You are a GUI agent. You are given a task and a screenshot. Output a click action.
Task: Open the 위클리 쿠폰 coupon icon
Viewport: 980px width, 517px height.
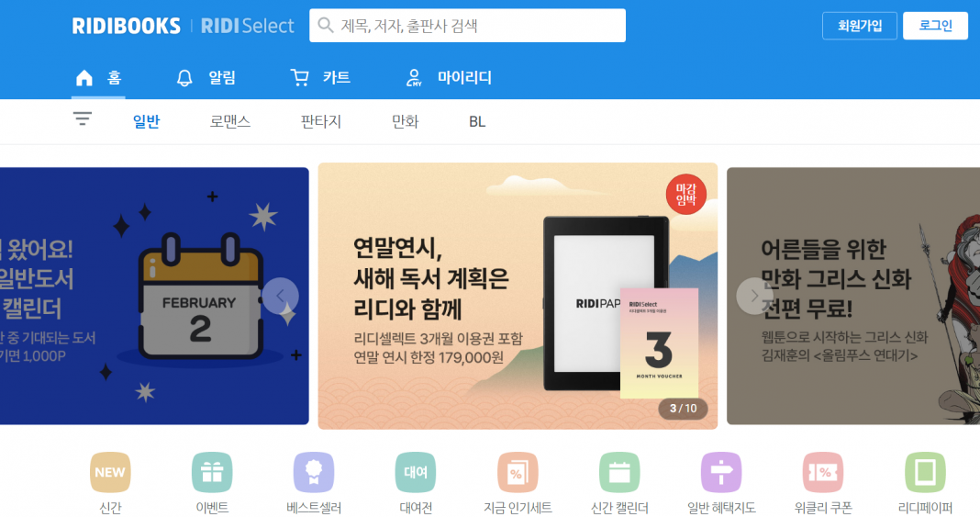tap(823, 473)
